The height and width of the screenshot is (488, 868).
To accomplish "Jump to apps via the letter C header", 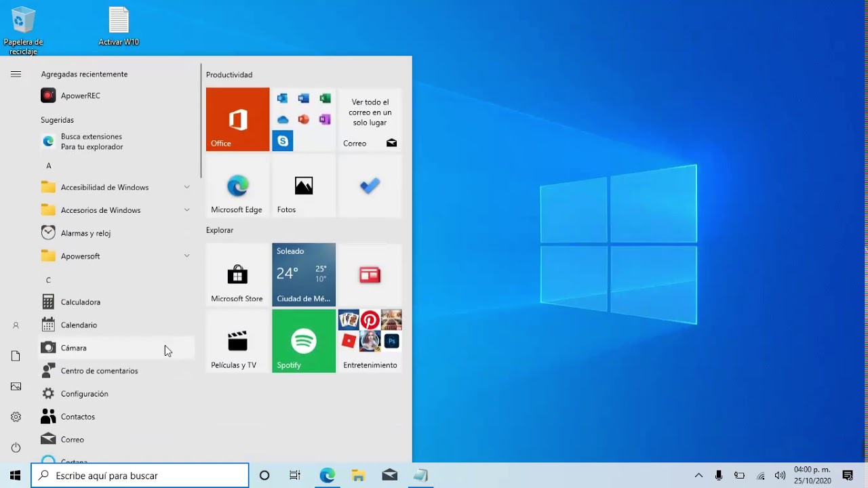I will tap(48, 280).
